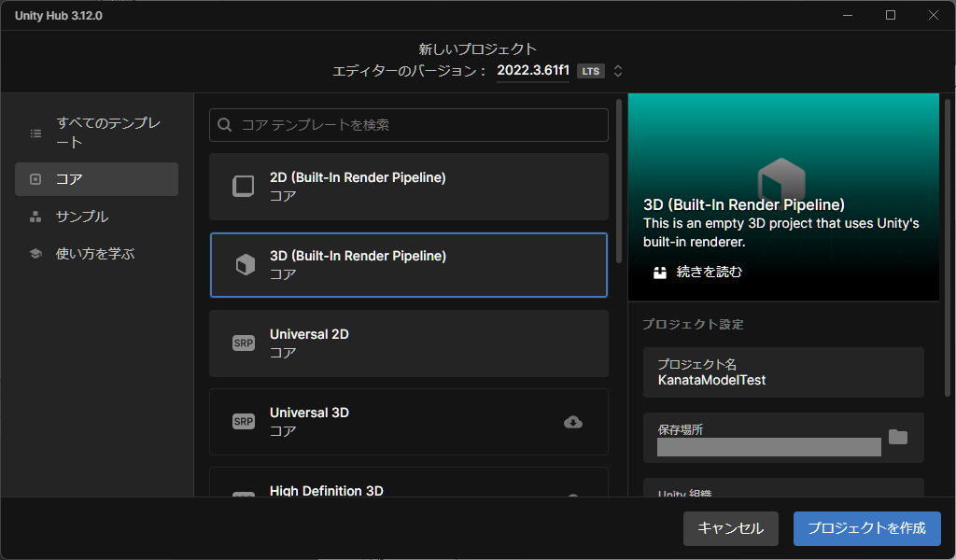Click the magnifier icon in search box
The height and width of the screenshot is (560, 956).
[x=224, y=125]
